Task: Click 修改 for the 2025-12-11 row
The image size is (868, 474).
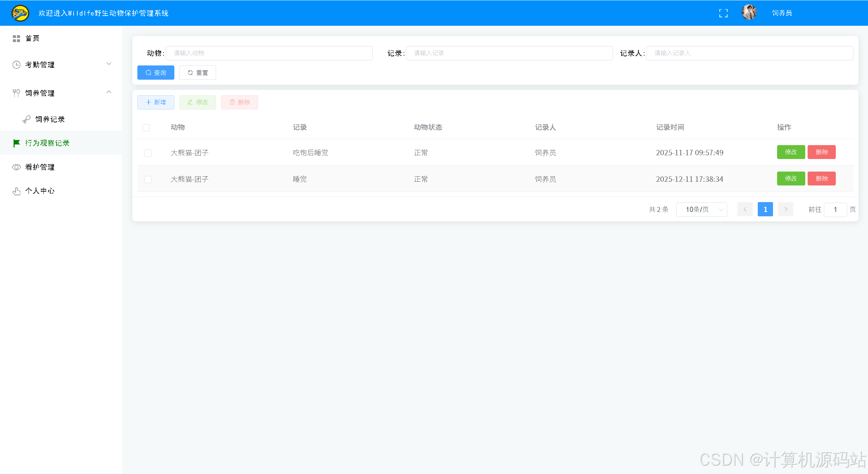Action: (791, 179)
